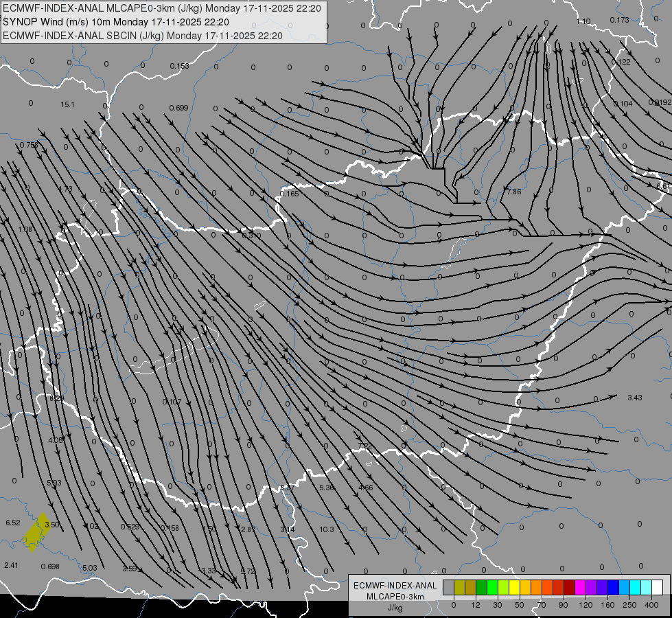Click the ECMWF-INDEX-ANAL SBCIN title line
The image size is (672, 618).
tap(143, 36)
